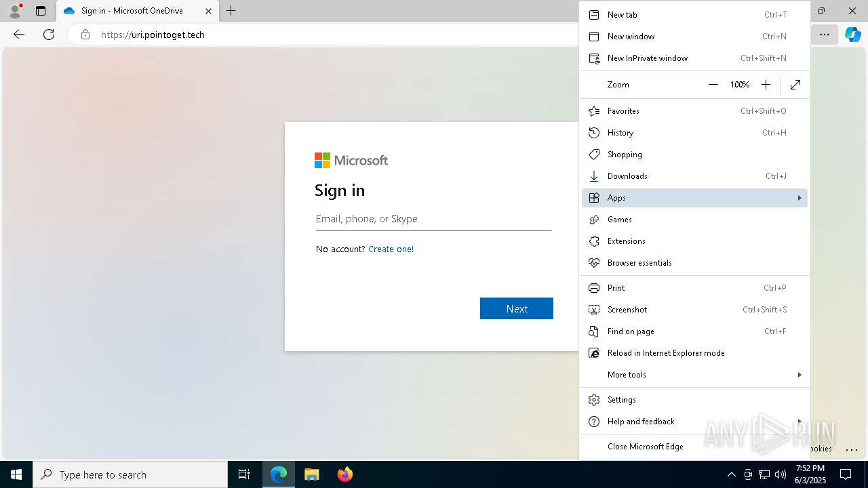Open a New InPrivate window
Image resolution: width=868 pixels, height=488 pixels.
click(x=694, y=58)
